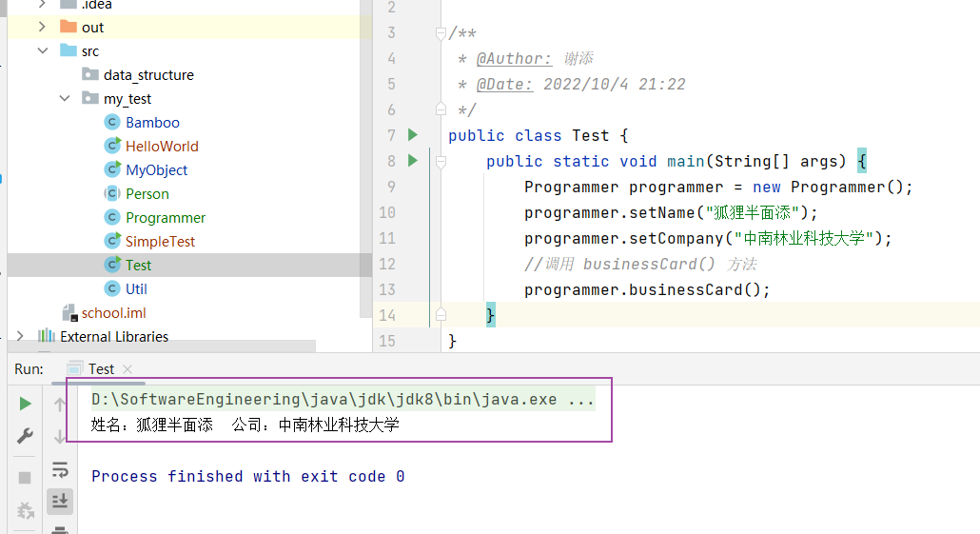The height and width of the screenshot is (534, 980).
Task: Click on 'public class Test' declaration
Action: [529, 136]
